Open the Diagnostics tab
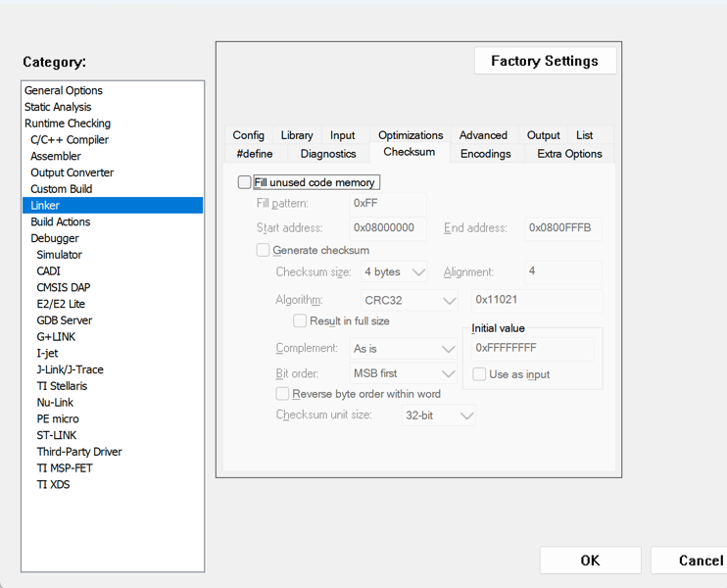 [328, 154]
